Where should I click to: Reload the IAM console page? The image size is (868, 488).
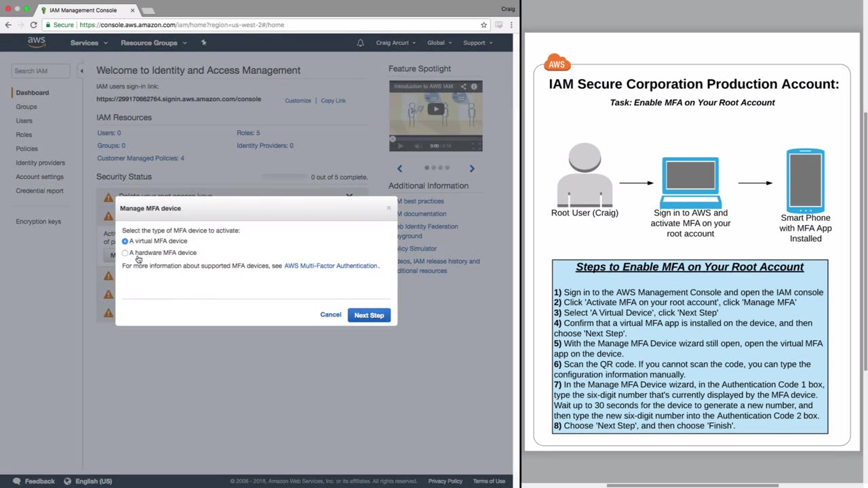coord(33,25)
